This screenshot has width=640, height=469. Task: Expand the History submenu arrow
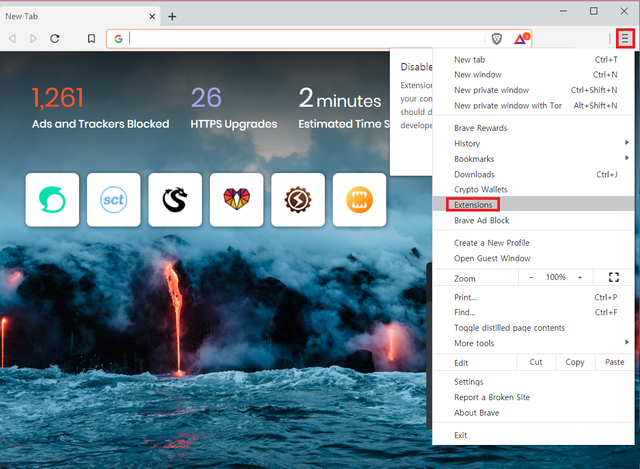click(627, 142)
